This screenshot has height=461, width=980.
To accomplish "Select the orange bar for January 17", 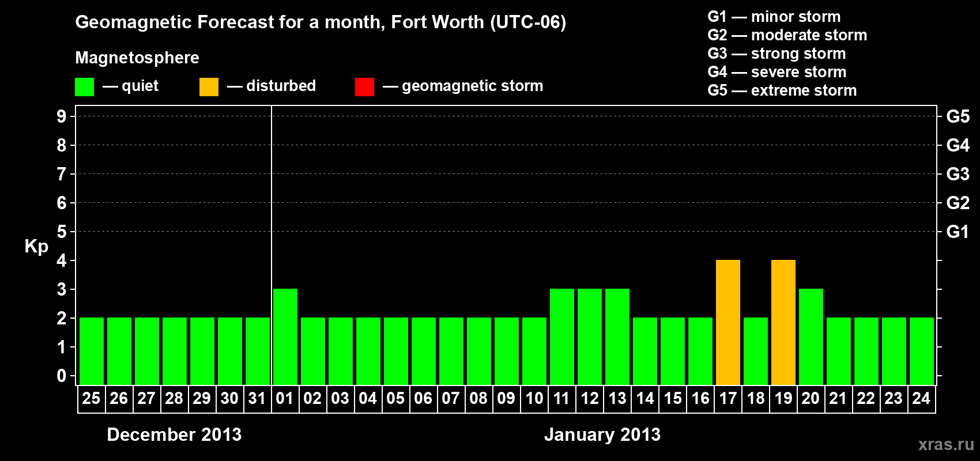I will 728,322.
